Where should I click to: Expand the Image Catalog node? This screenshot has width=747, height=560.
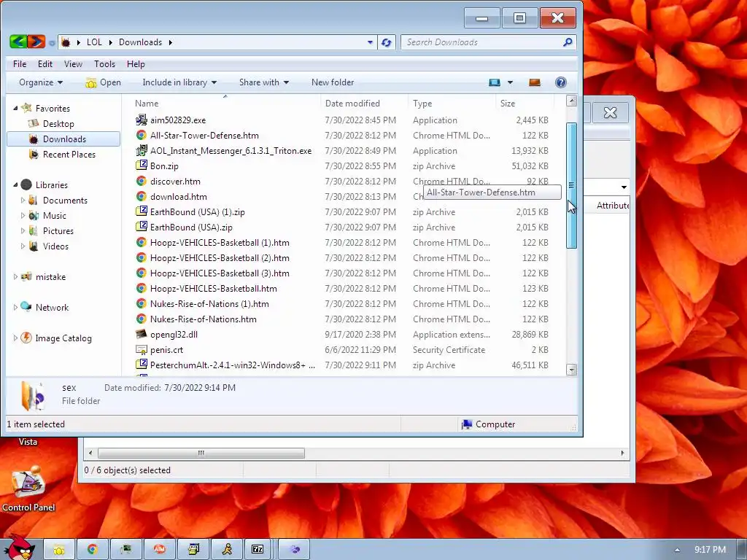(x=15, y=338)
